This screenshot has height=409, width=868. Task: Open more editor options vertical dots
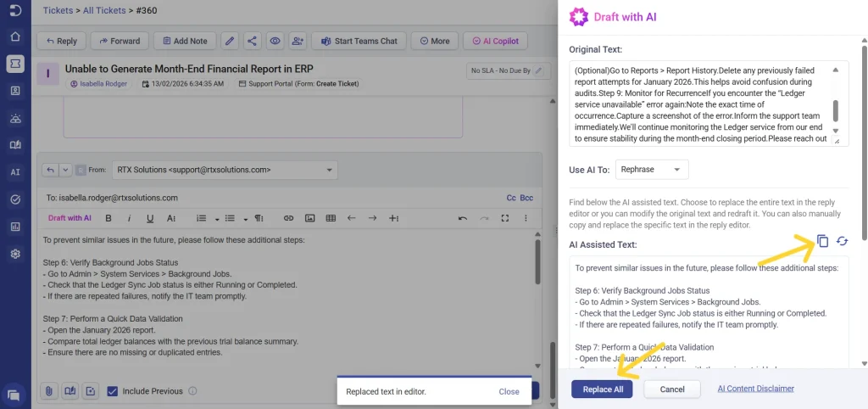click(x=526, y=218)
